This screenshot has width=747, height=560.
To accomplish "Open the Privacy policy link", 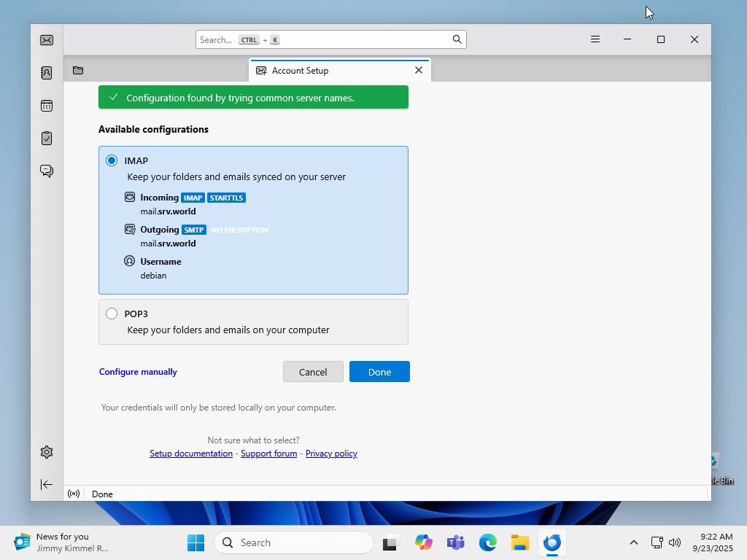I will (x=331, y=454).
